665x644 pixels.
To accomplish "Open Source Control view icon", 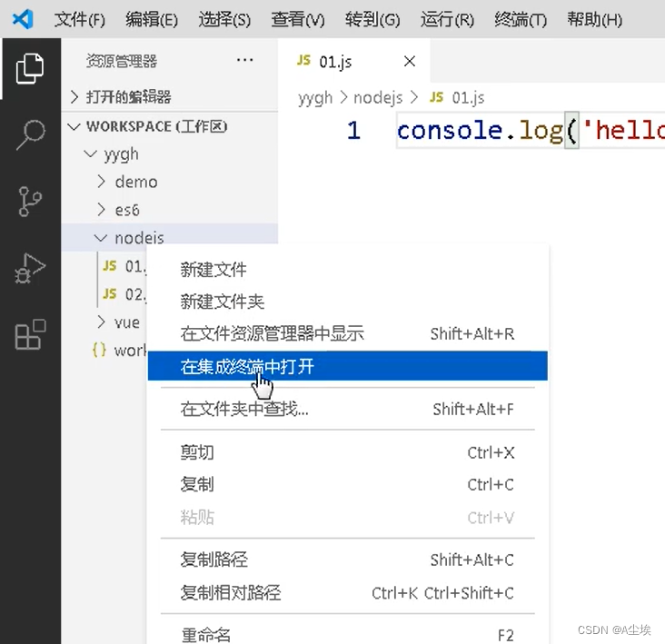I will tap(30, 202).
